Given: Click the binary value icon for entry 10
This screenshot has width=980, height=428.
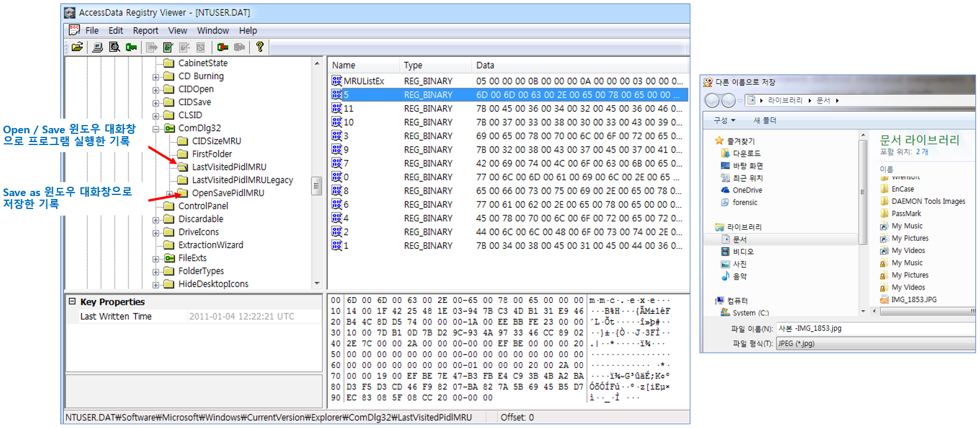Looking at the screenshot, I should (x=337, y=122).
